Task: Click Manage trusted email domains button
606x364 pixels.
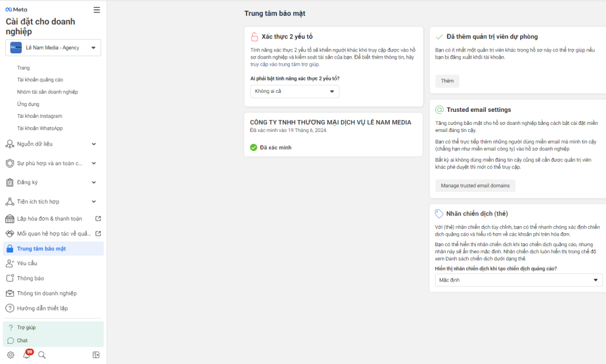Action: (x=475, y=186)
